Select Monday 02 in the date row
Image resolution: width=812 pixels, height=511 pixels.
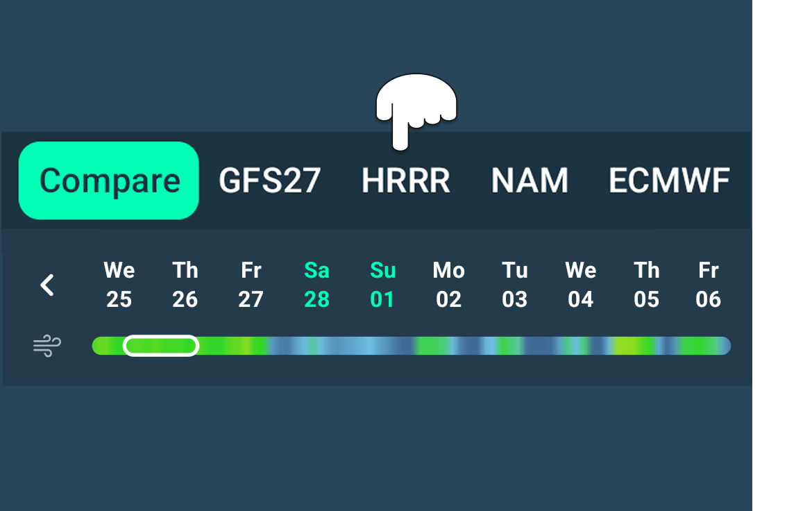click(448, 285)
